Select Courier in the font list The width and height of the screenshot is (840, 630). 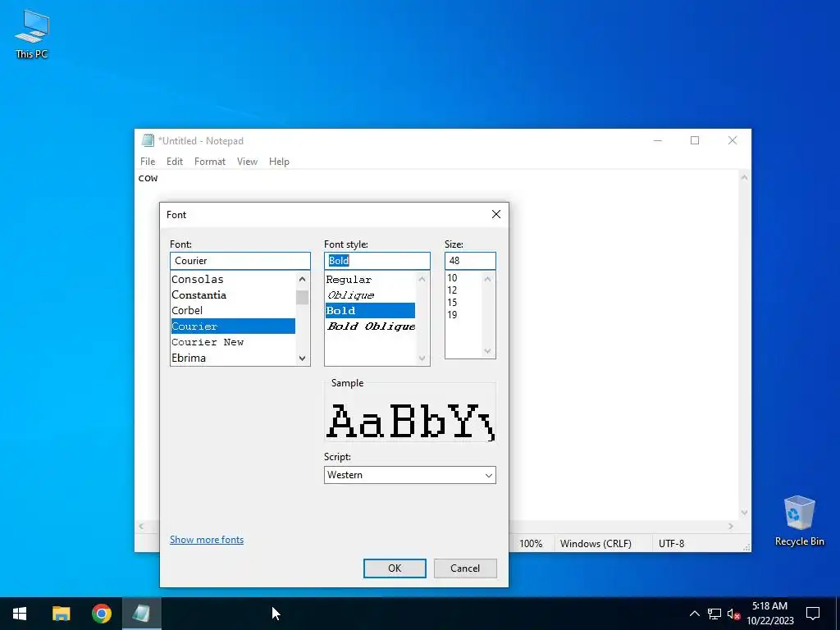click(233, 326)
